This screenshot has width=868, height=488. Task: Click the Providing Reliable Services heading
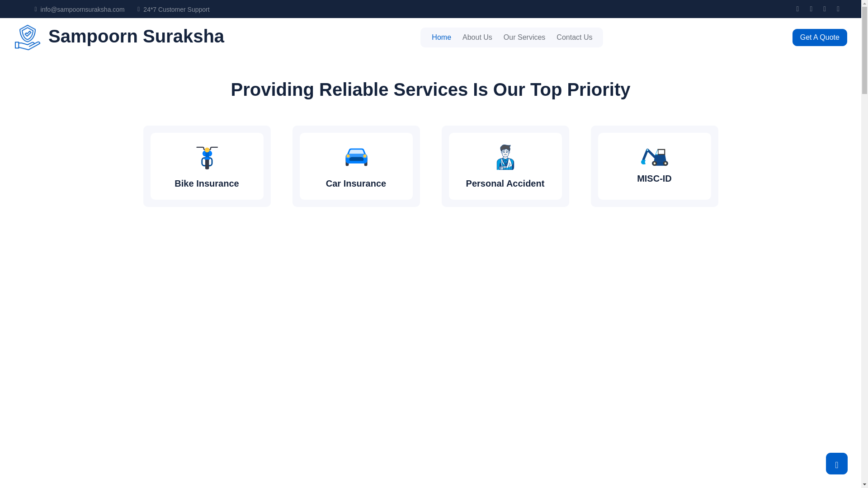point(430,89)
